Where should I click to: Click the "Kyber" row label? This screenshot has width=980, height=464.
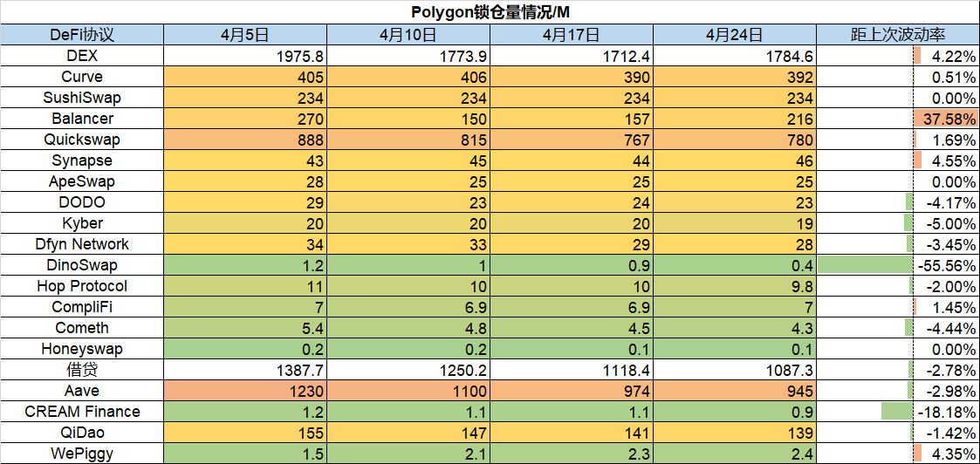(81, 223)
